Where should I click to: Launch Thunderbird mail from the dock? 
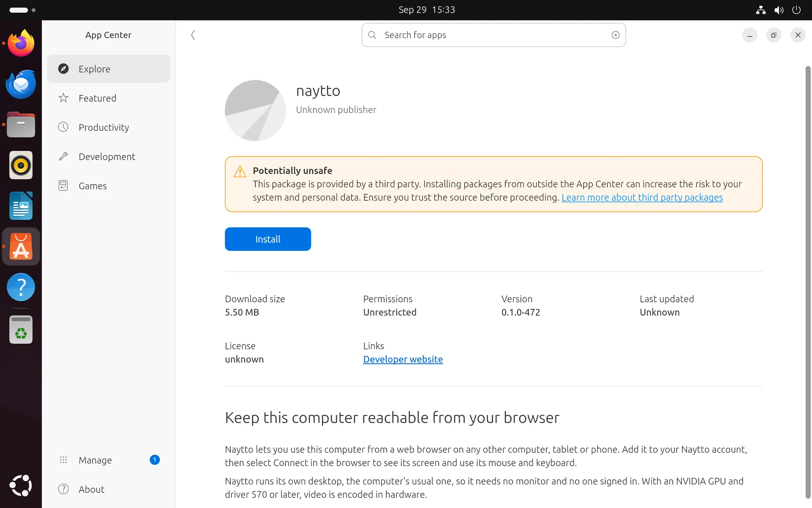(x=21, y=84)
